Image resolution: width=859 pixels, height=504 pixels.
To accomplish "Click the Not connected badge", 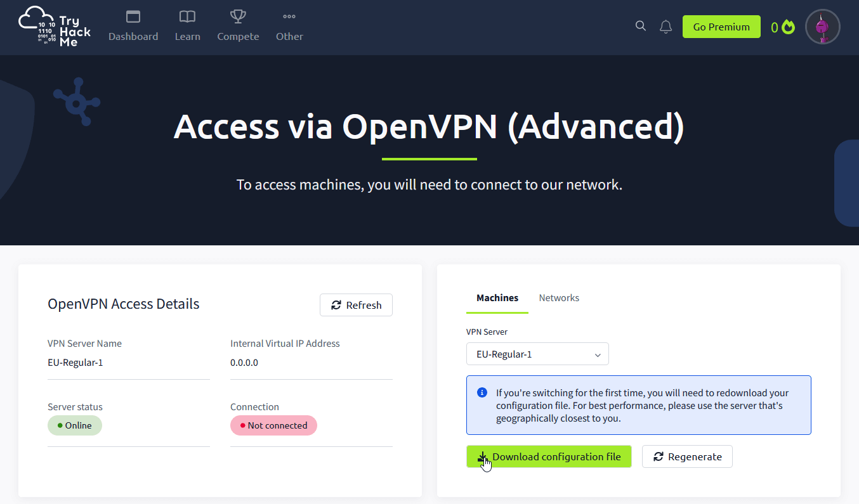I will [x=273, y=425].
